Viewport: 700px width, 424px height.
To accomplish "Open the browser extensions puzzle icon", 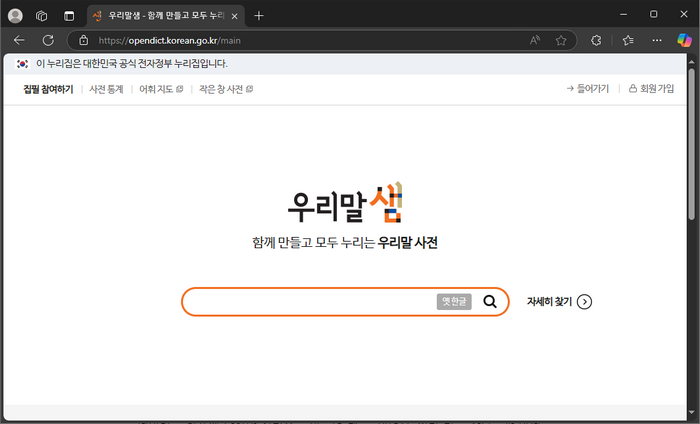I will point(596,40).
